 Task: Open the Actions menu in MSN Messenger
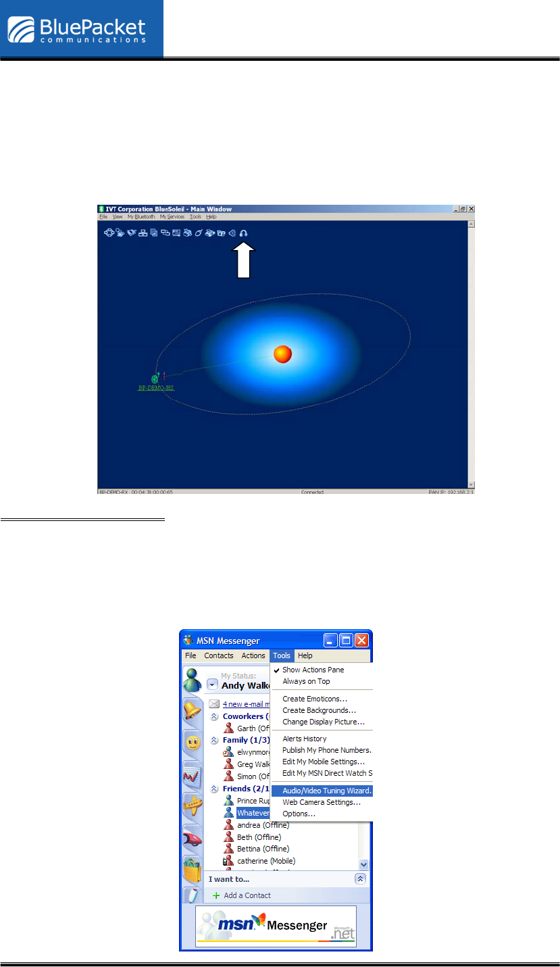tap(253, 655)
